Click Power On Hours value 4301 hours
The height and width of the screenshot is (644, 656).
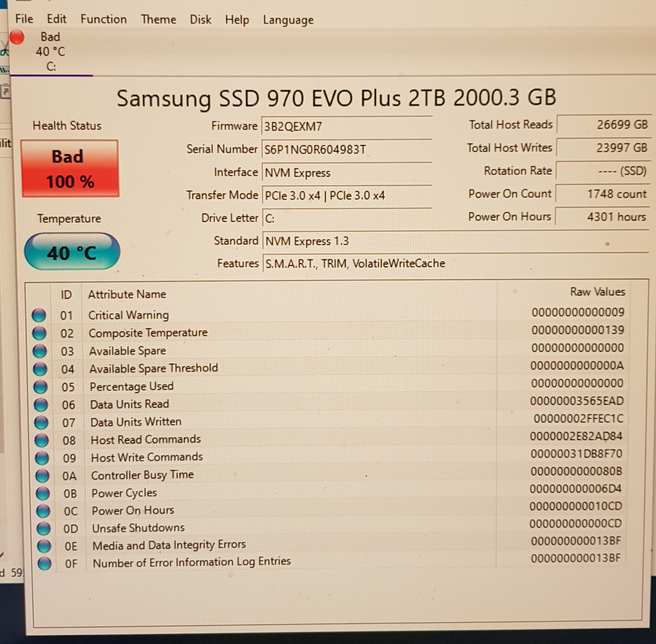click(x=602, y=217)
